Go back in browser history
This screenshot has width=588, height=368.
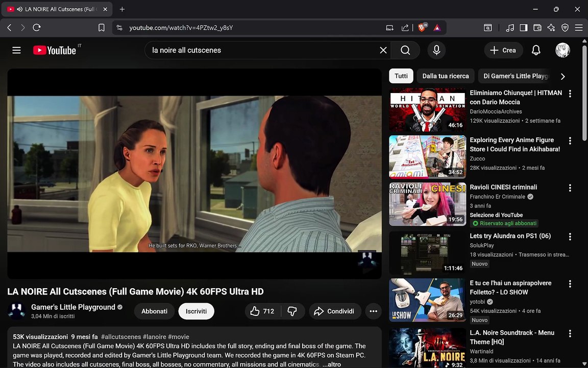pyautogui.click(x=9, y=28)
